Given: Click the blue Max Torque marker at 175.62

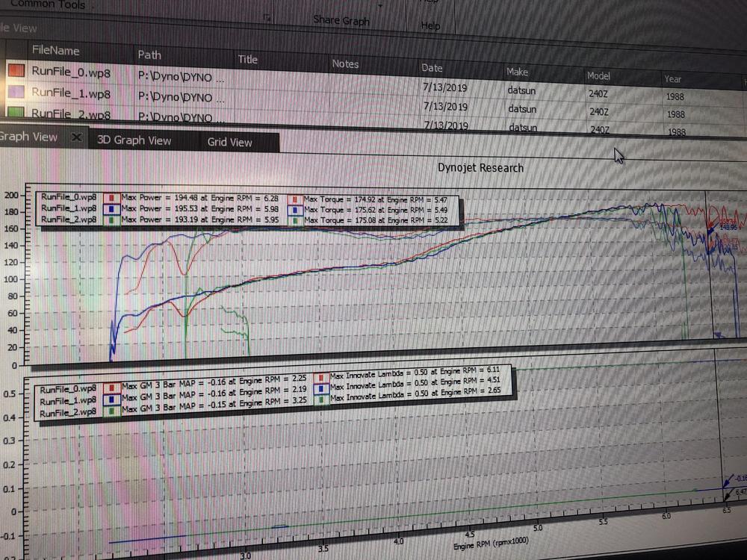Looking at the screenshot, I should [295, 210].
